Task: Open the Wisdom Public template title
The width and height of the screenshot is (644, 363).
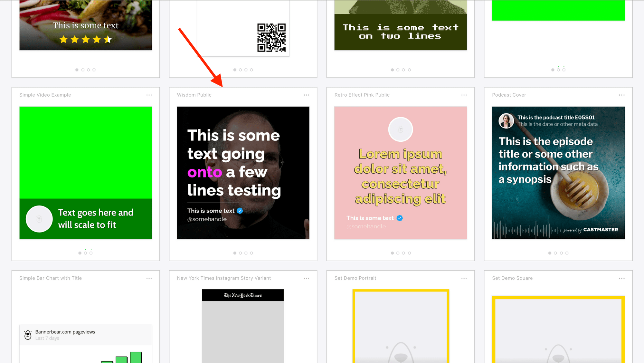Action: pos(194,95)
